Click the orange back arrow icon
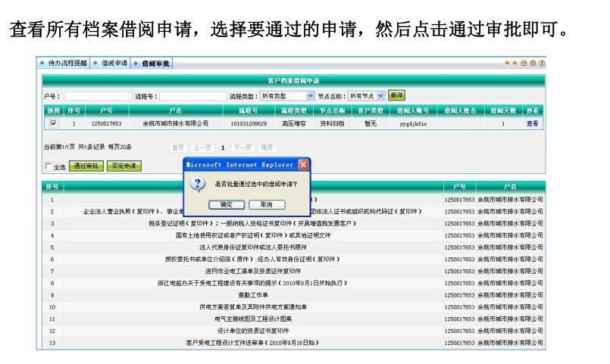610x364 pixels. (x=507, y=63)
